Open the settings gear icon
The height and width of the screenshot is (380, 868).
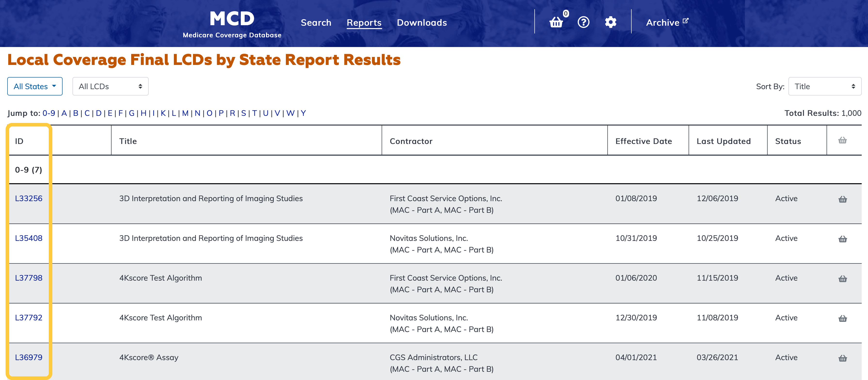click(x=610, y=22)
